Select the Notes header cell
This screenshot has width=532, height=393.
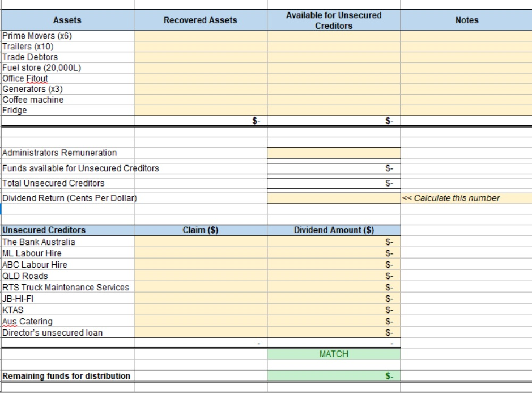click(x=467, y=20)
